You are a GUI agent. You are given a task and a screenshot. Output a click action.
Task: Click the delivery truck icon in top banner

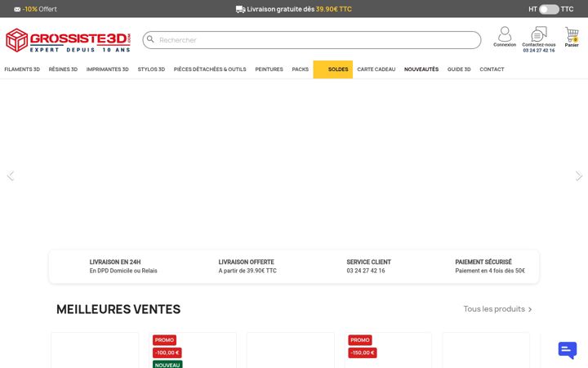point(240,9)
